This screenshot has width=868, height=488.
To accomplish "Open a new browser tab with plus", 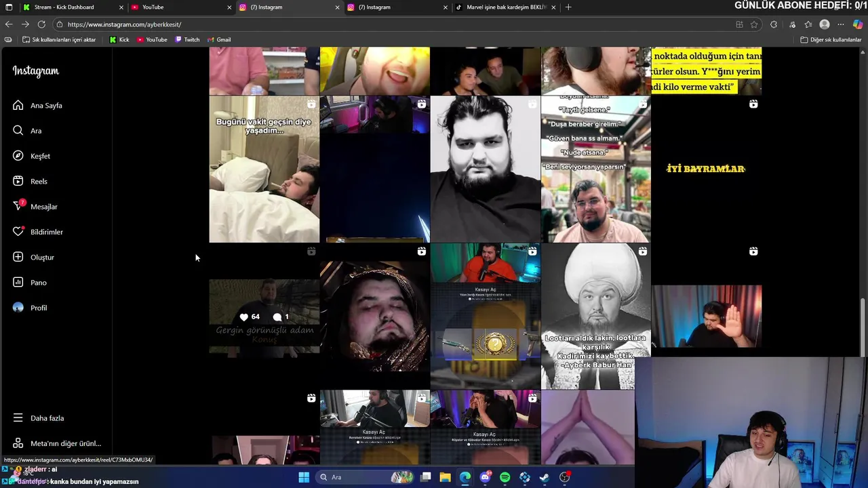I will [568, 7].
